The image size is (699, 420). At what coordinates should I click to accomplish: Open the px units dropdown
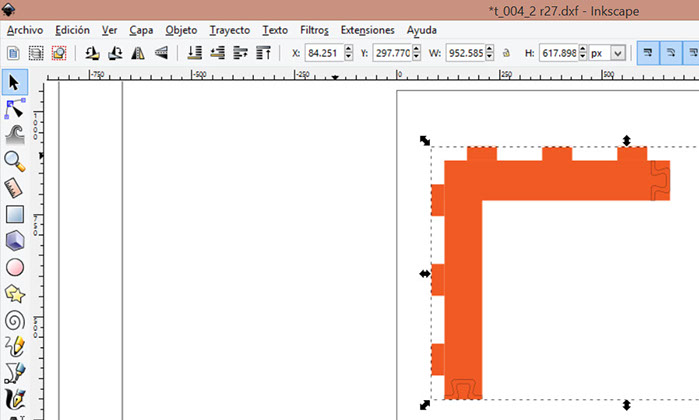[x=617, y=54]
